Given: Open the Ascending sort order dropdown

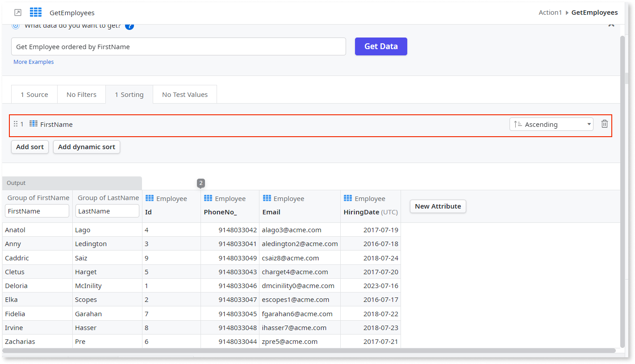Looking at the screenshot, I should (551, 124).
